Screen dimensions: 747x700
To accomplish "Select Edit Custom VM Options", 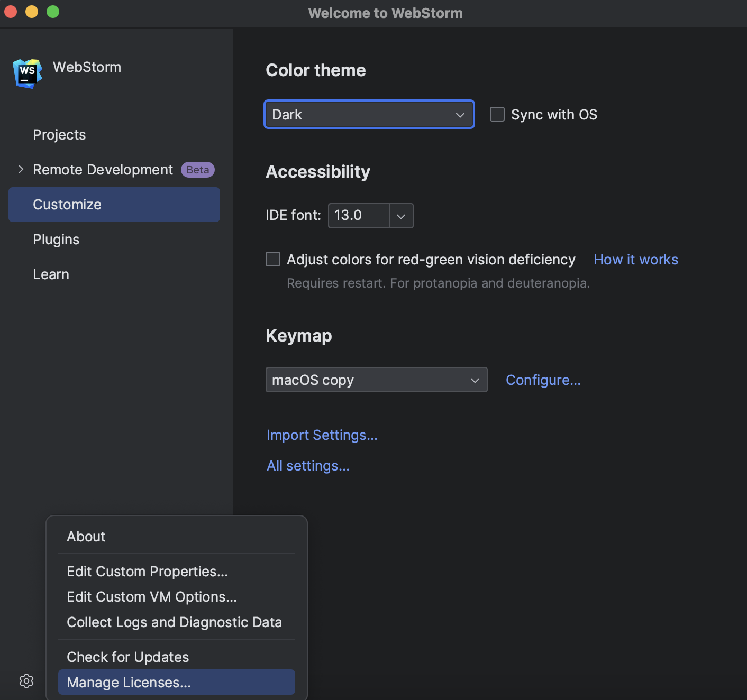I will (152, 596).
